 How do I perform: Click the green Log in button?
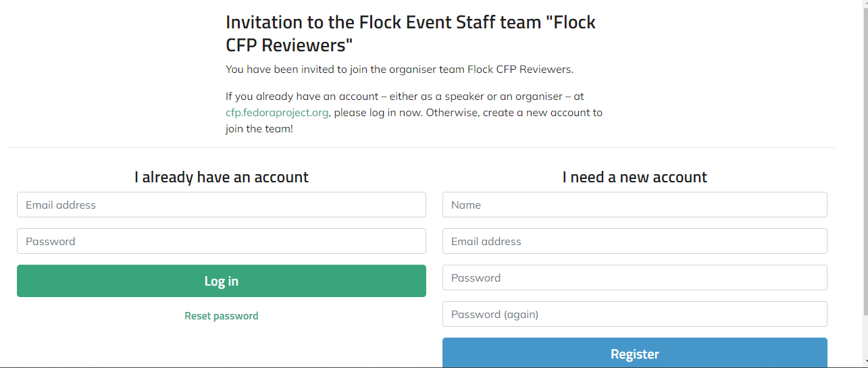click(222, 281)
